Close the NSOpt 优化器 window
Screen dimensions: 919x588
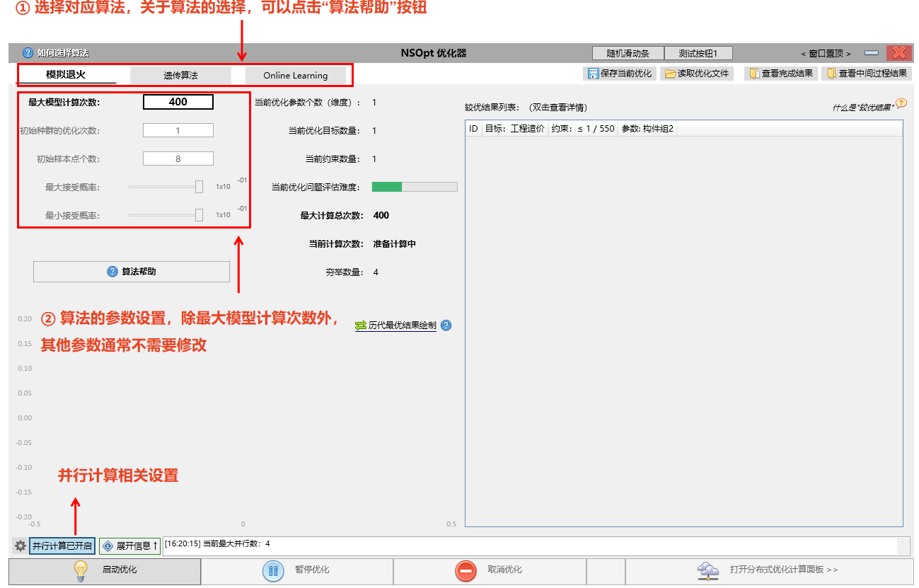point(898,52)
